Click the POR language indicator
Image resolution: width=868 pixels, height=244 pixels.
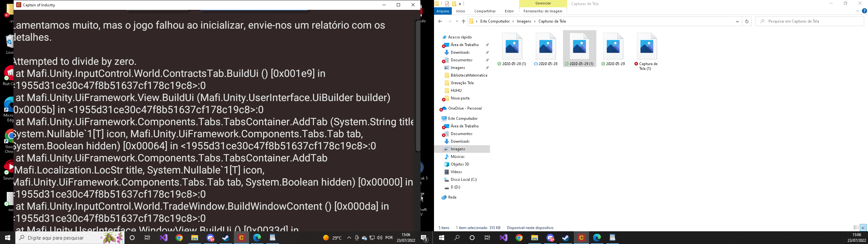389,238
